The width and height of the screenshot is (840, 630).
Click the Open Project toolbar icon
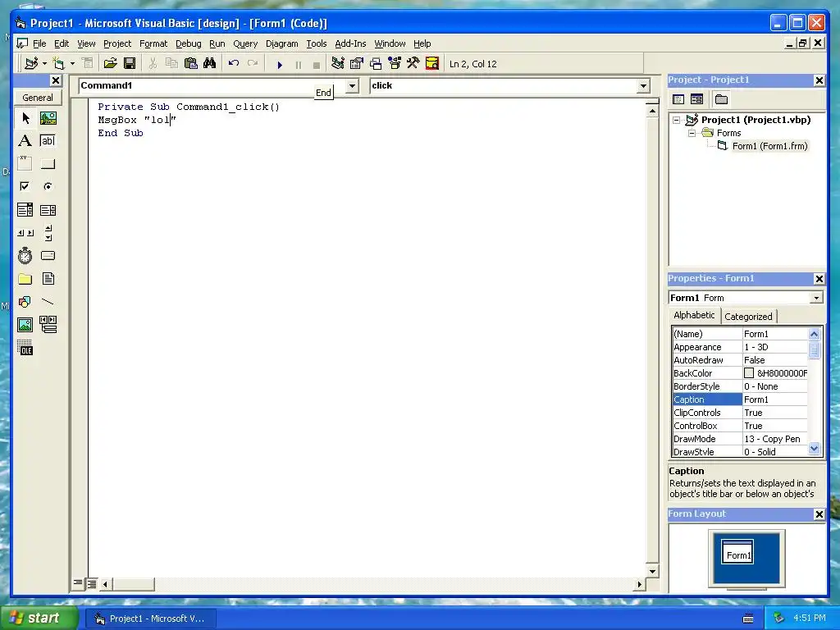(111, 64)
